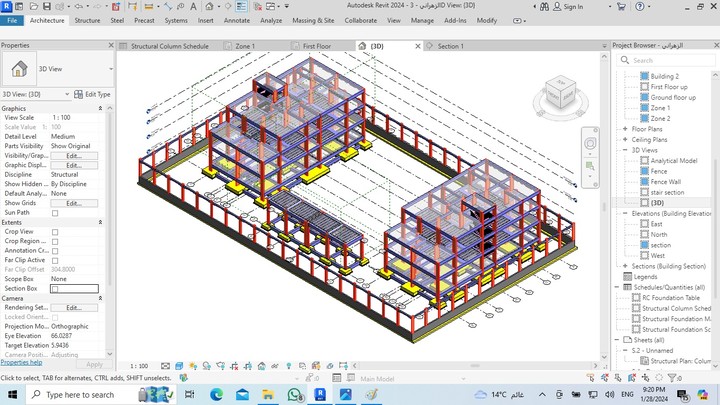Click the Visual Style cube icon
Image resolution: width=720 pixels, height=405 pixels.
pos(179,366)
